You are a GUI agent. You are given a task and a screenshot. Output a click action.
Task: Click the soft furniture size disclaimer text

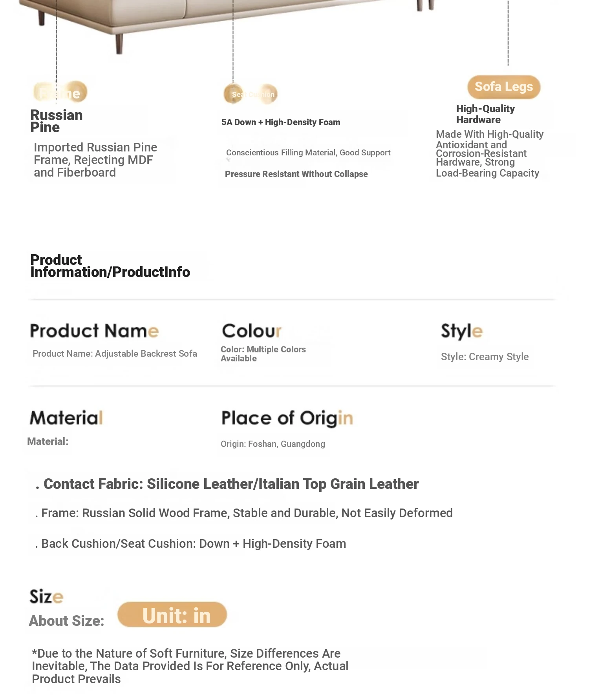(x=190, y=666)
